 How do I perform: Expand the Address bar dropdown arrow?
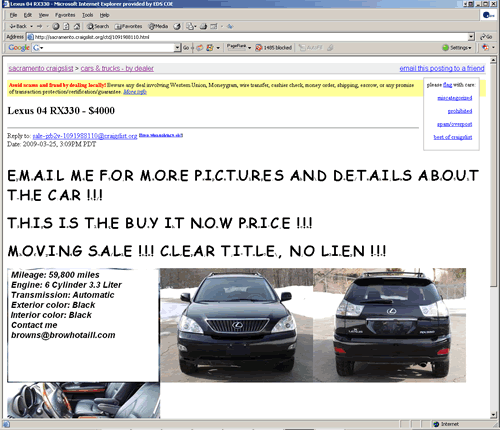(x=471, y=37)
